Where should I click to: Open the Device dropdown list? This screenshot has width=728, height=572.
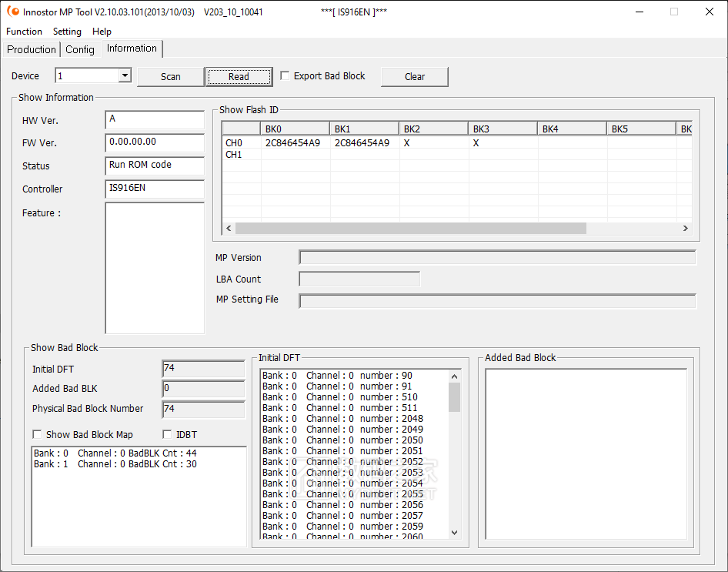click(125, 75)
